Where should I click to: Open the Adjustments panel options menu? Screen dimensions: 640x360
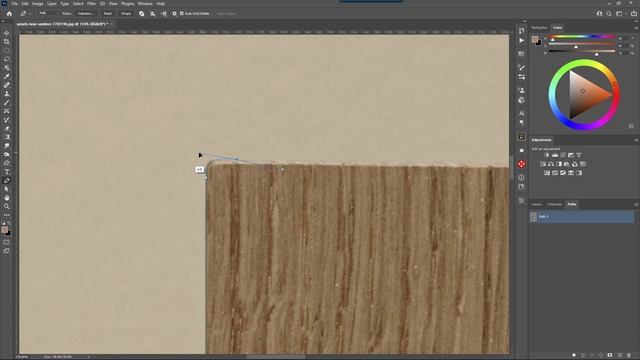click(x=636, y=140)
